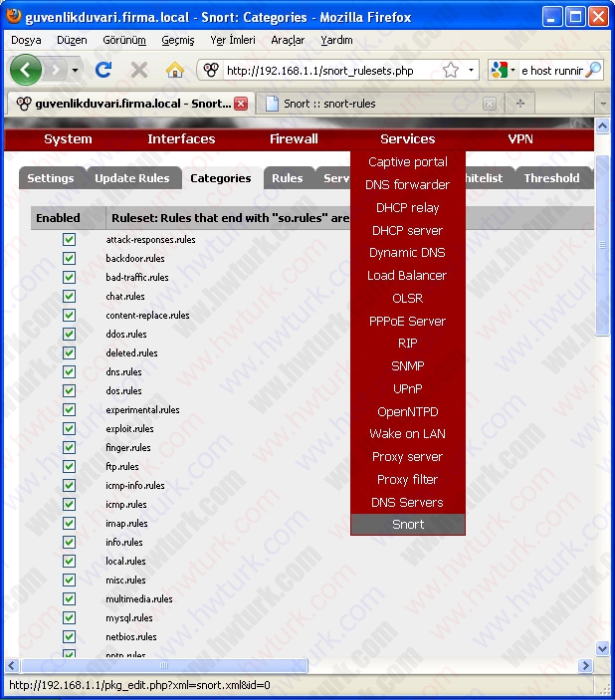
Task: Bookmark this page with the star icon
Action: click(x=451, y=70)
